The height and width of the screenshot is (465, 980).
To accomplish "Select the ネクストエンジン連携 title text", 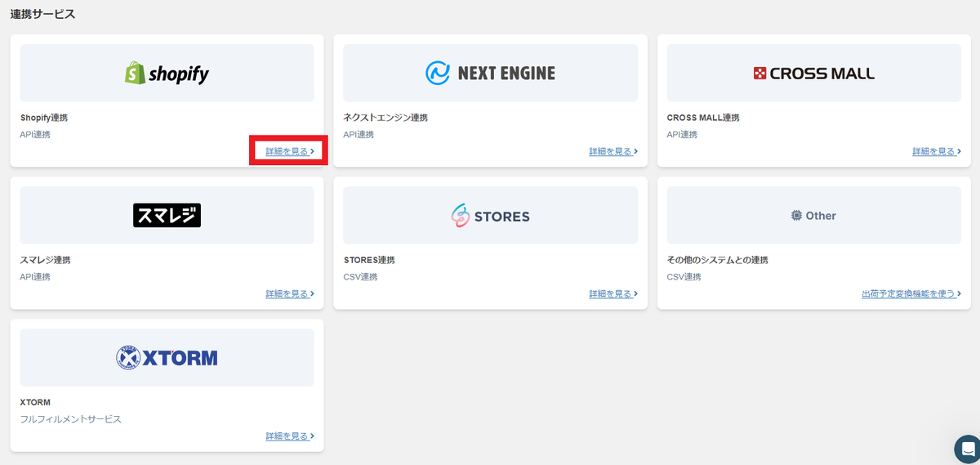I will pos(385,118).
